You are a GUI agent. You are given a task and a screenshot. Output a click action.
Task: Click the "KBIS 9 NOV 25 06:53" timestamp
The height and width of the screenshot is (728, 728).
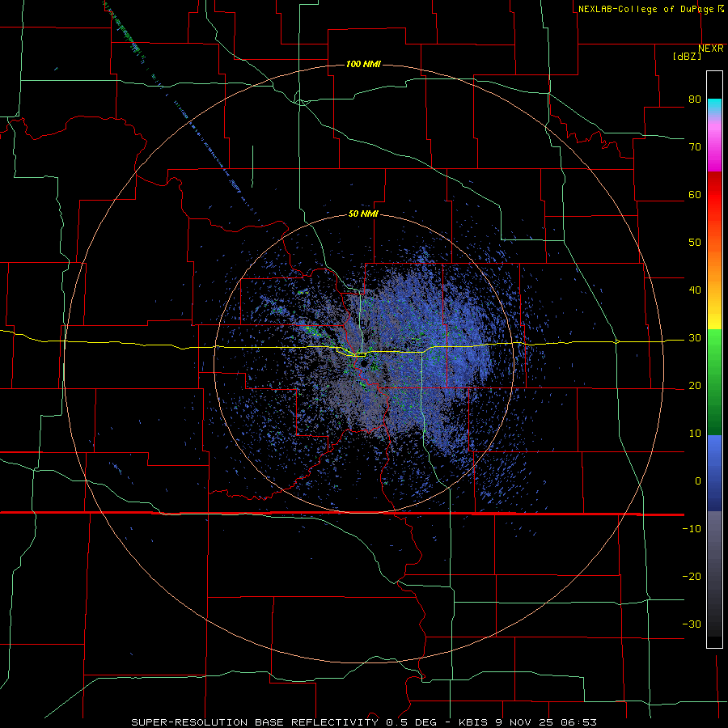click(527, 722)
